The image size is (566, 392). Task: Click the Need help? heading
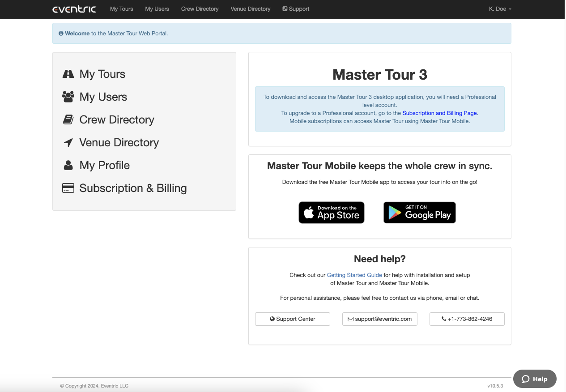(380, 259)
